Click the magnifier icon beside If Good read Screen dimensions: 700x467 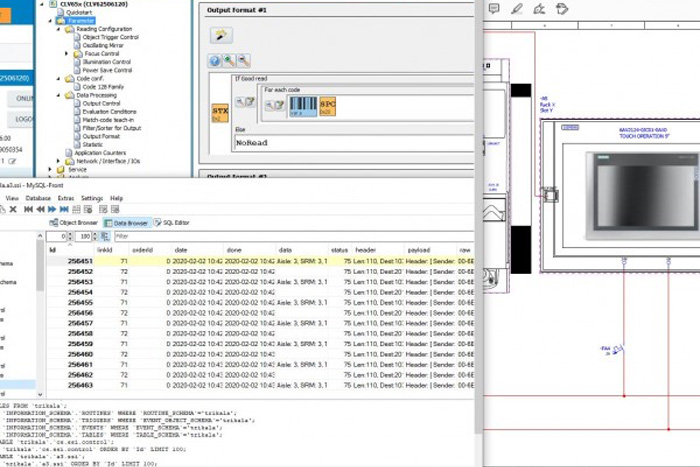[240, 102]
